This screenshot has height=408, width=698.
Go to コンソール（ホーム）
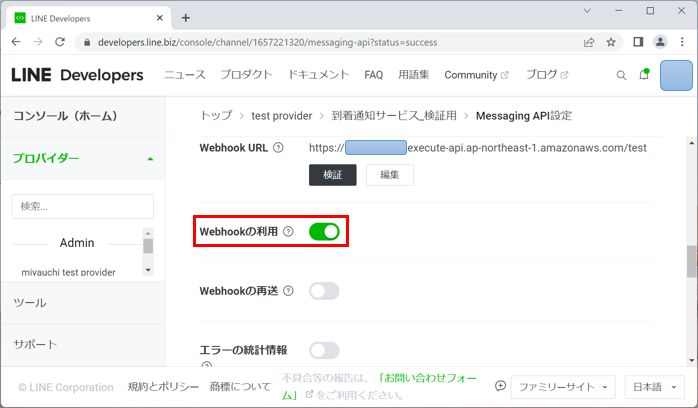(x=65, y=116)
